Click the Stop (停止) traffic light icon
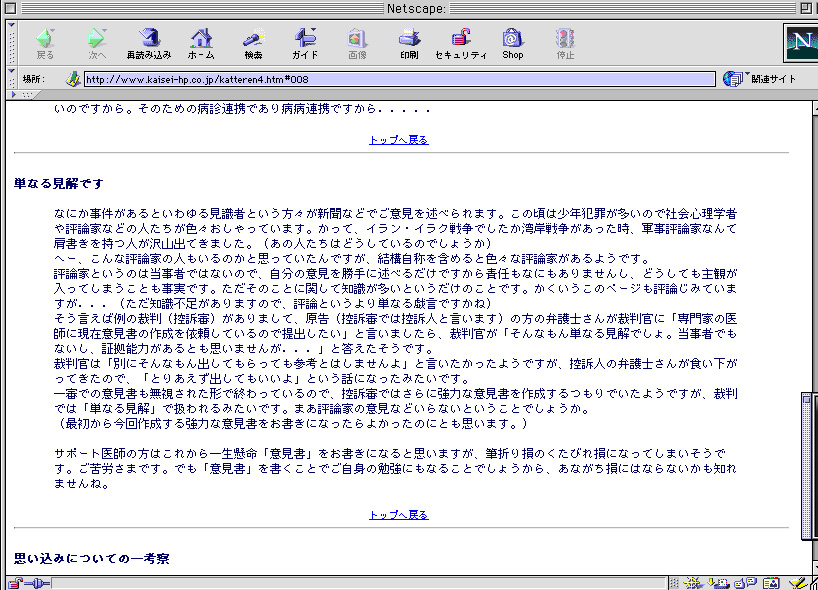Viewport: 818px width, 590px height. tap(565, 43)
